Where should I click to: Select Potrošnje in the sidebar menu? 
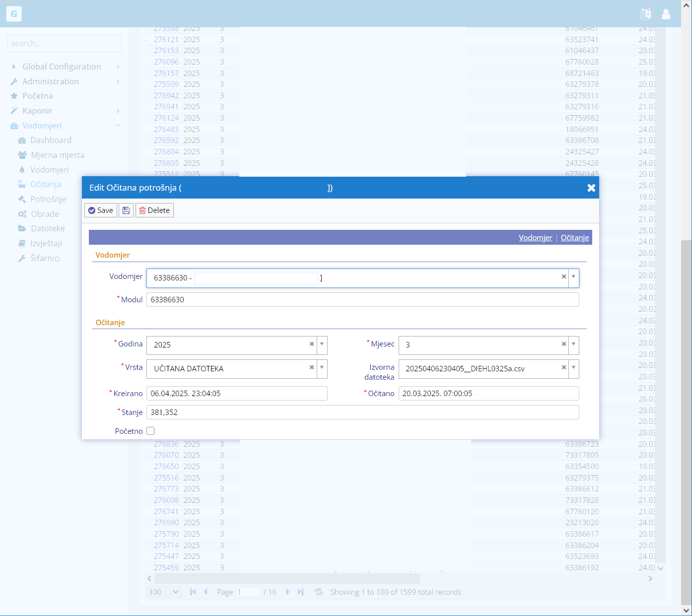(x=48, y=199)
